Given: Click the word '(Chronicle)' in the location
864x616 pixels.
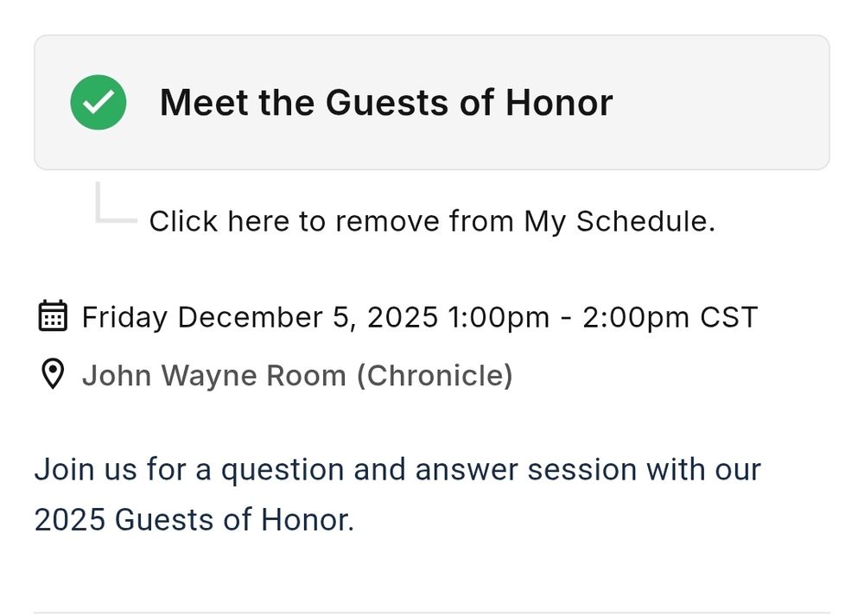Looking at the screenshot, I should [x=435, y=376].
